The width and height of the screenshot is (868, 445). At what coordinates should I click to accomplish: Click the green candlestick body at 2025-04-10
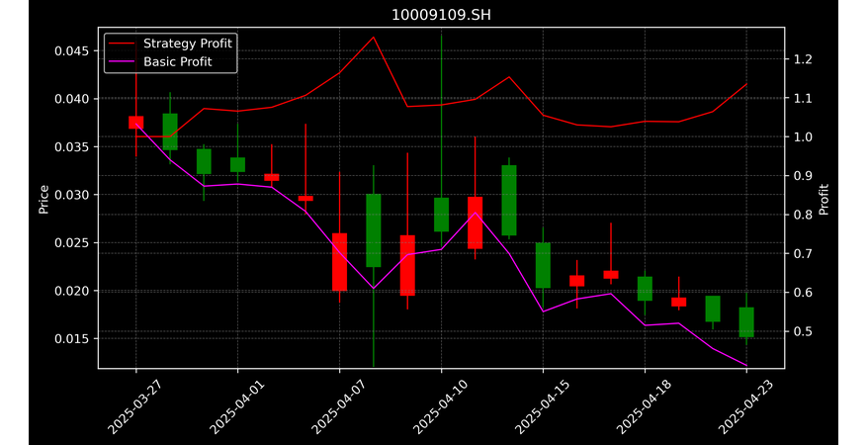tap(441, 215)
